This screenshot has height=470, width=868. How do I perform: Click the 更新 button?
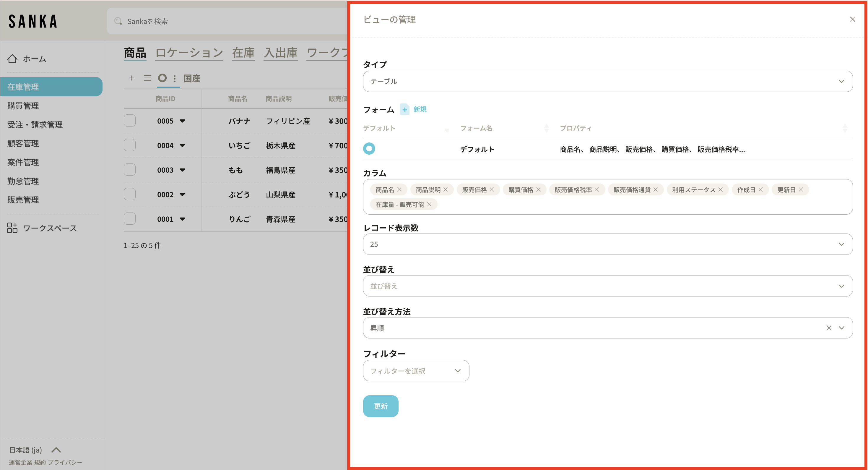[381, 406]
